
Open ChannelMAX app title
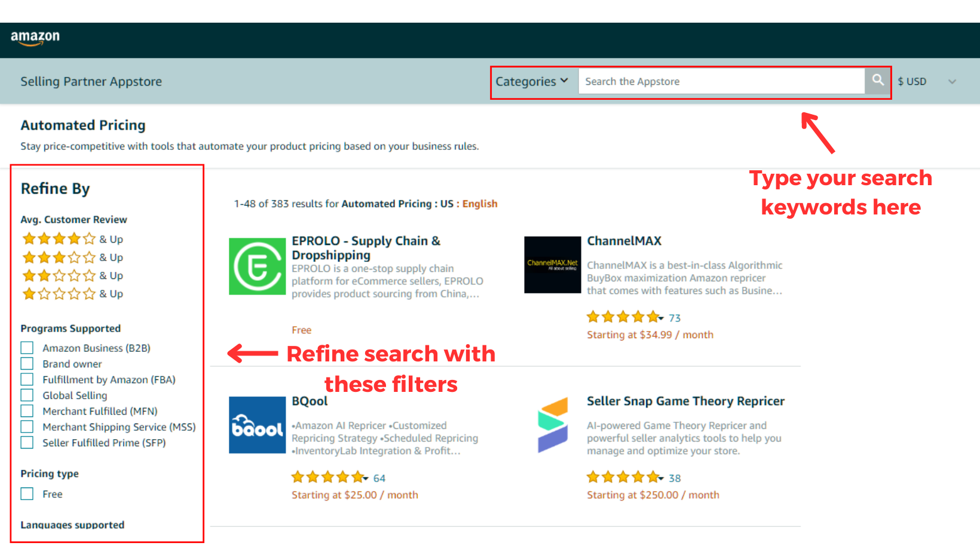[624, 241]
